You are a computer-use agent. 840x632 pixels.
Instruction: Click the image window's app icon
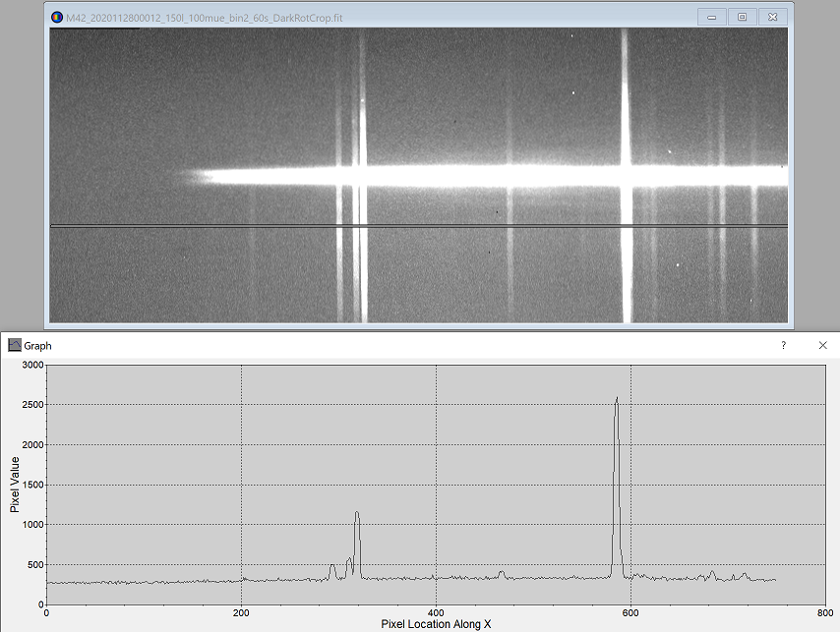coord(58,18)
